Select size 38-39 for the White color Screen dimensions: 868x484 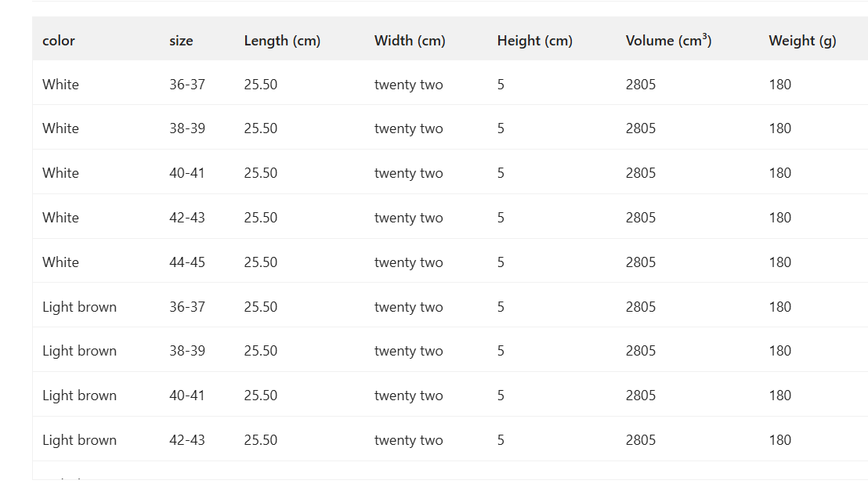(187, 128)
